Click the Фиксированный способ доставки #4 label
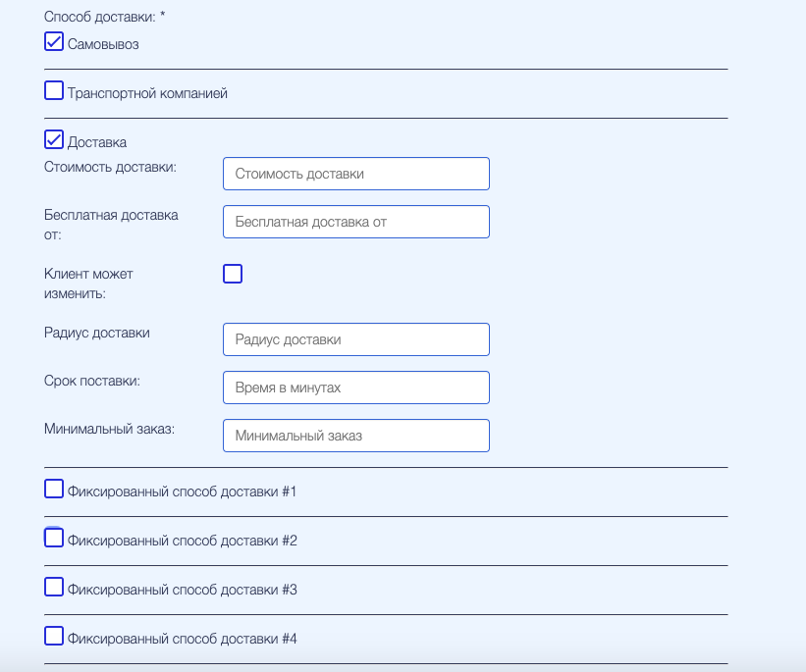The height and width of the screenshot is (672, 806). click(182, 639)
